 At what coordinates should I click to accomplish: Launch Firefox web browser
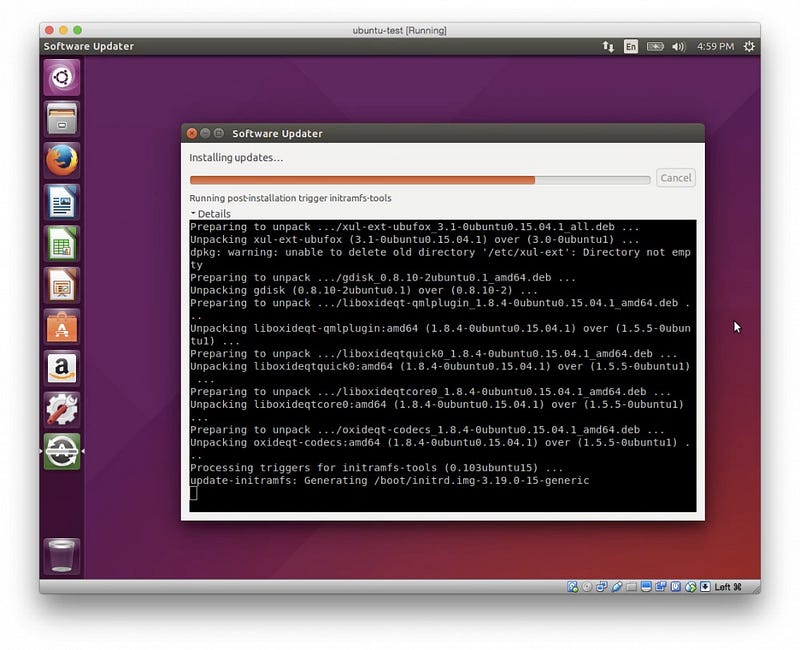coord(62,160)
